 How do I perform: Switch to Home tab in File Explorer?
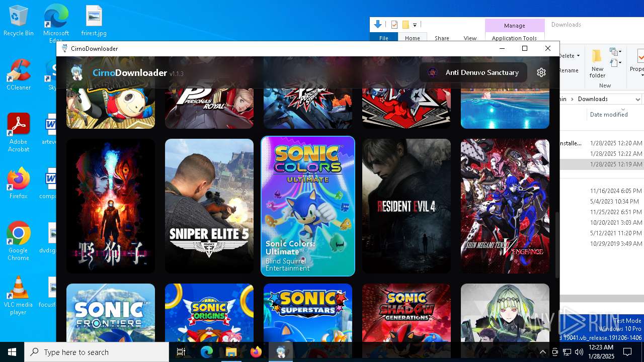click(413, 38)
